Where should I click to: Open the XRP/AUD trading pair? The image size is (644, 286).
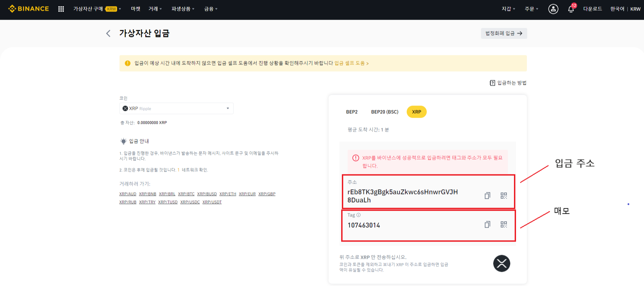click(x=128, y=194)
